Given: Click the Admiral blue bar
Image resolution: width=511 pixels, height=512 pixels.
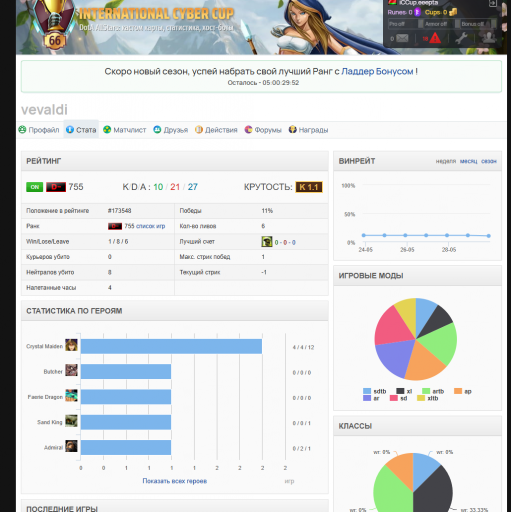Looking at the screenshot, I should point(126,447).
